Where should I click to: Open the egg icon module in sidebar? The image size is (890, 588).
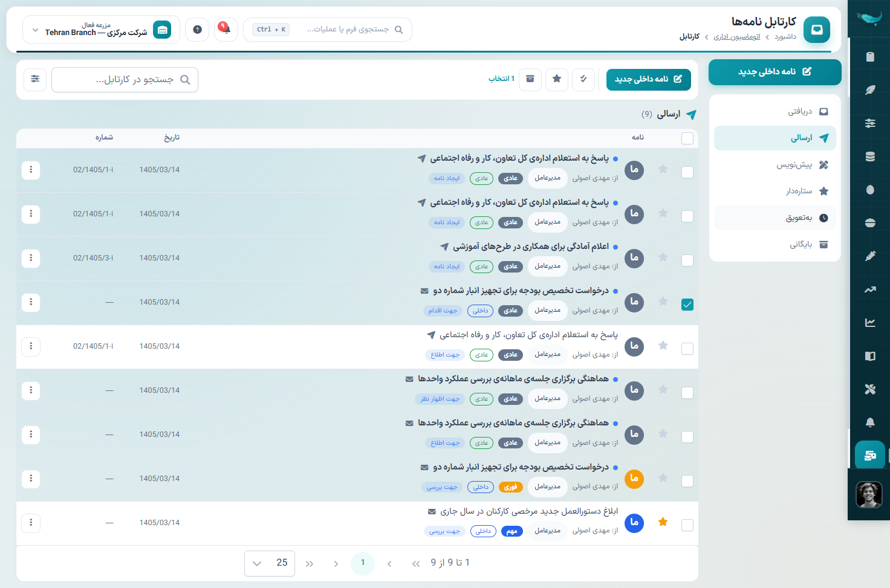[870, 190]
